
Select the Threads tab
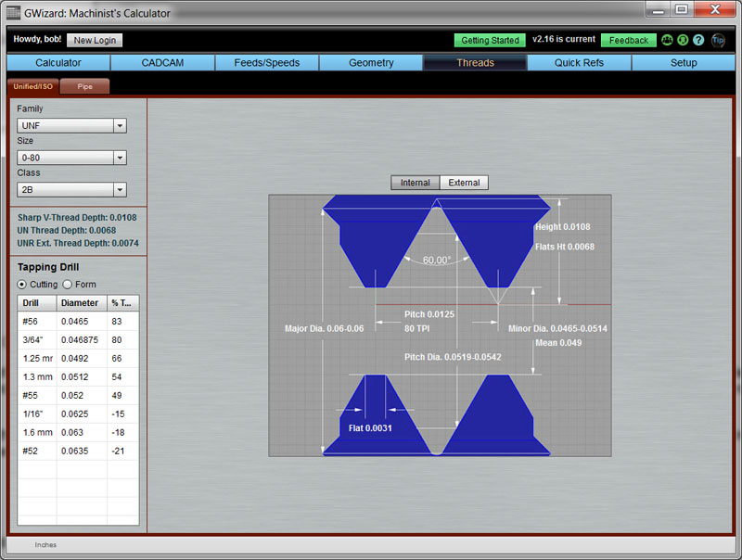475,62
